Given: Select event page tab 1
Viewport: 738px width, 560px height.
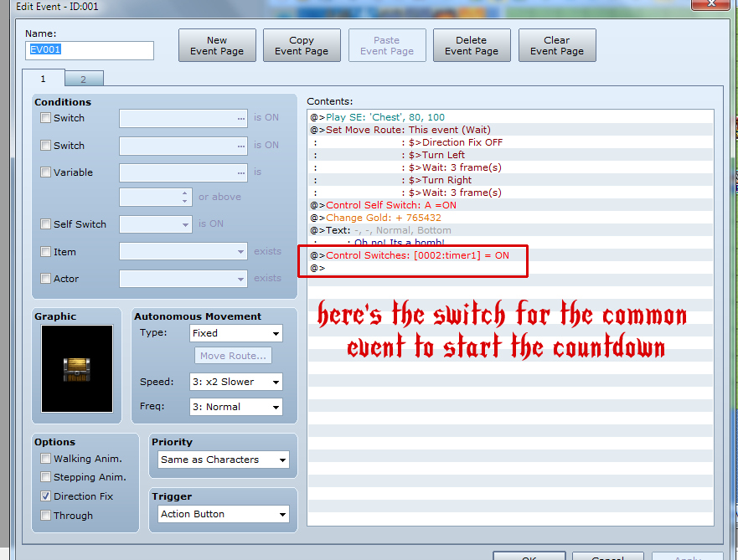Looking at the screenshot, I should [x=42, y=79].
